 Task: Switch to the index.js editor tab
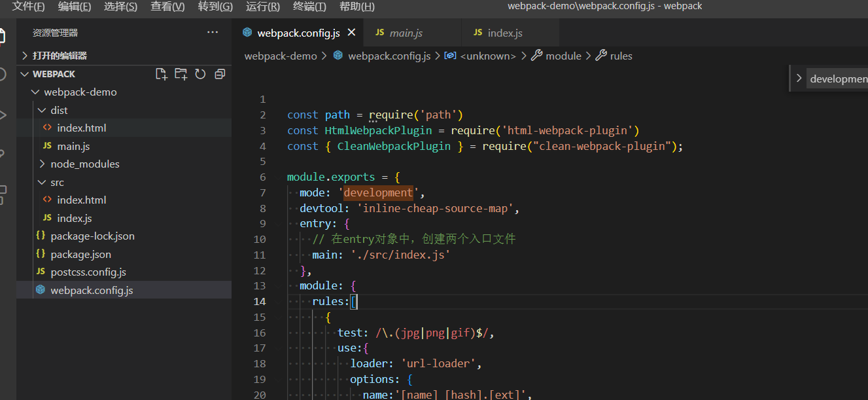510,33
